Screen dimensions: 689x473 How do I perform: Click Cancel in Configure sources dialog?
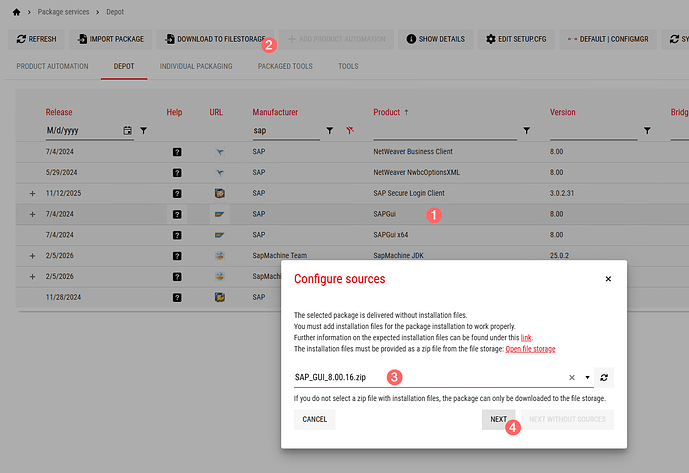click(x=315, y=419)
